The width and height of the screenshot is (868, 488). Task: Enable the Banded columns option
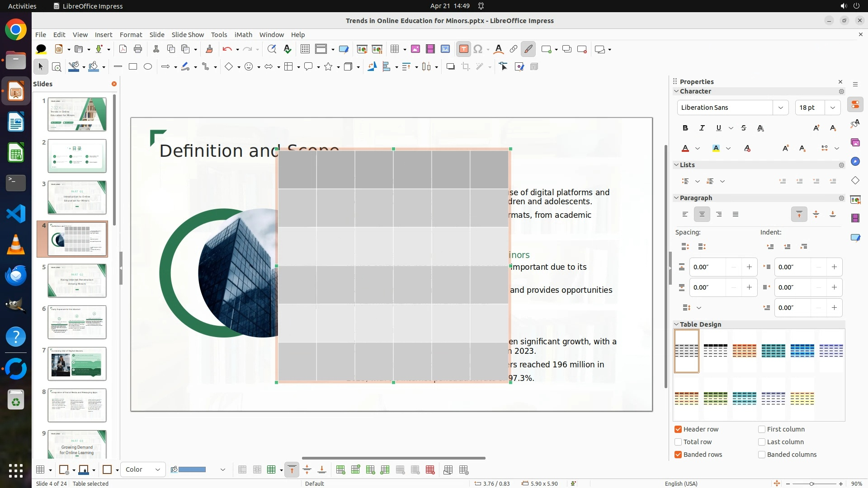click(x=762, y=455)
